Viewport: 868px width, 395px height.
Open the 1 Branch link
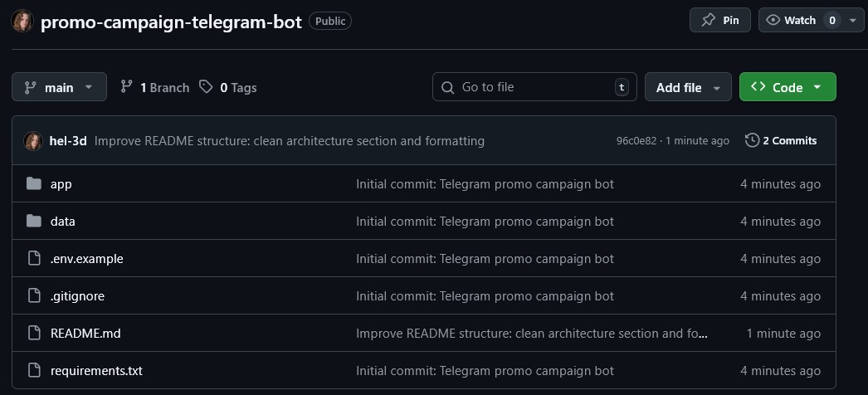click(155, 87)
